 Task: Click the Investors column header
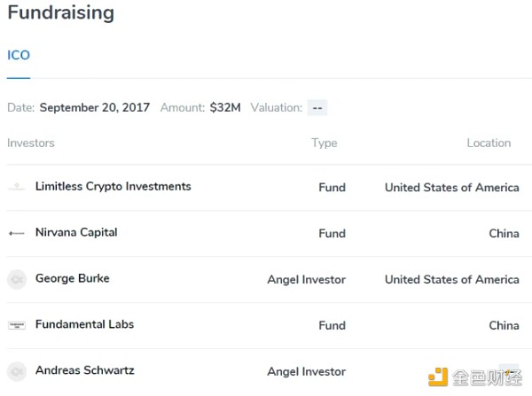31,143
